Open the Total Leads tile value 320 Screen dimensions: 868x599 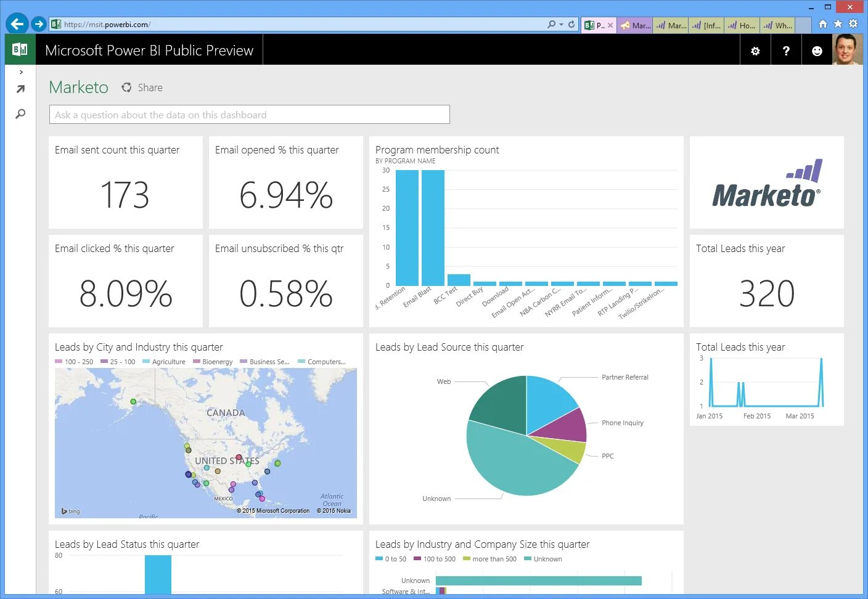pyautogui.click(x=767, y=293)
